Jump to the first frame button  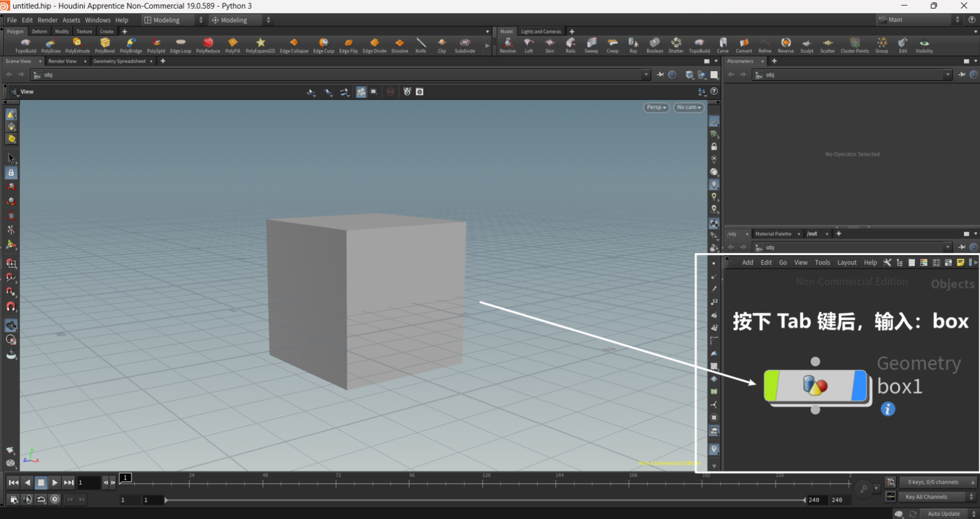(14, 482)
